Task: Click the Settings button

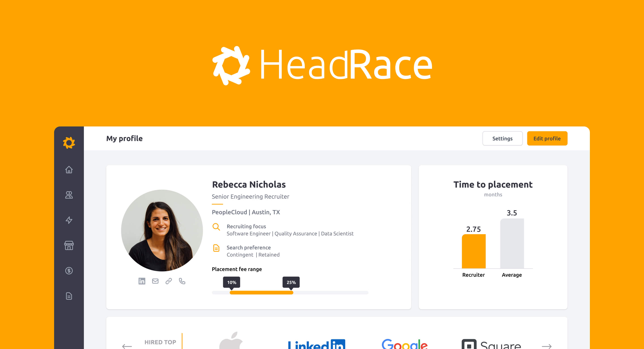Action: [502, 138]
